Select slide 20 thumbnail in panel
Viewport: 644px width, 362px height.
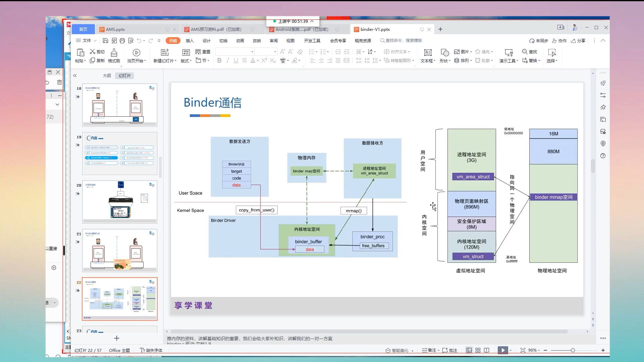(x=120, y=201)
